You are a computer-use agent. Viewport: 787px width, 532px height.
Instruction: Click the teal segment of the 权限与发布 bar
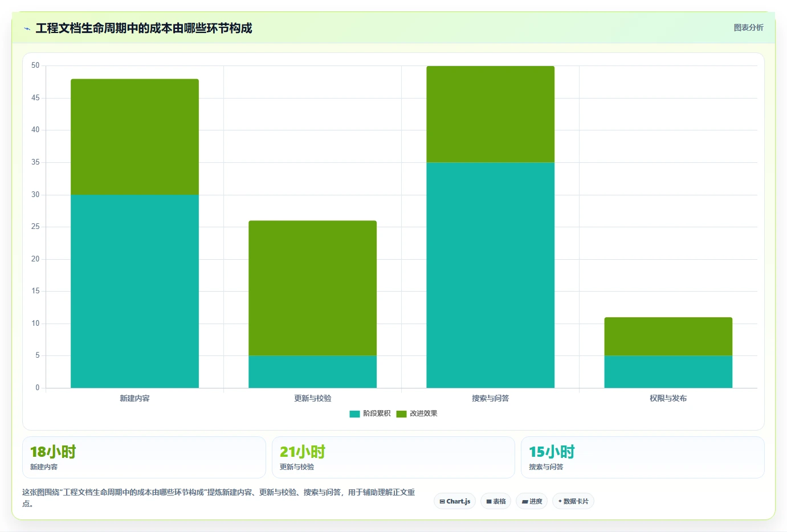[x=668, y=372]
